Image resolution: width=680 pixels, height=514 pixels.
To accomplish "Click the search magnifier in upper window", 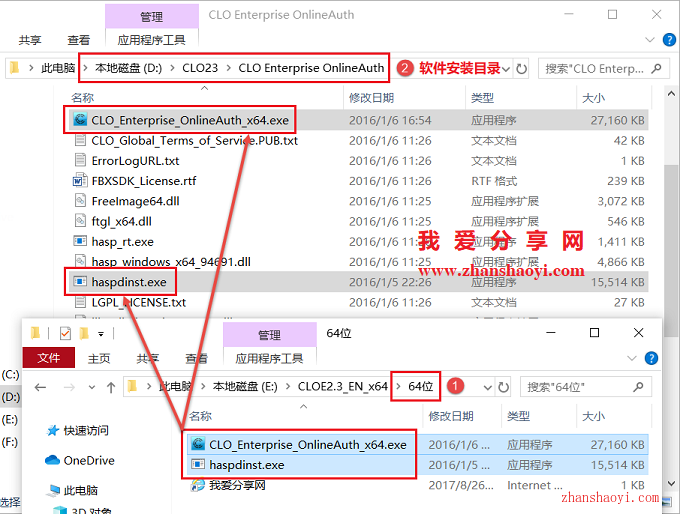I will 656,69.
